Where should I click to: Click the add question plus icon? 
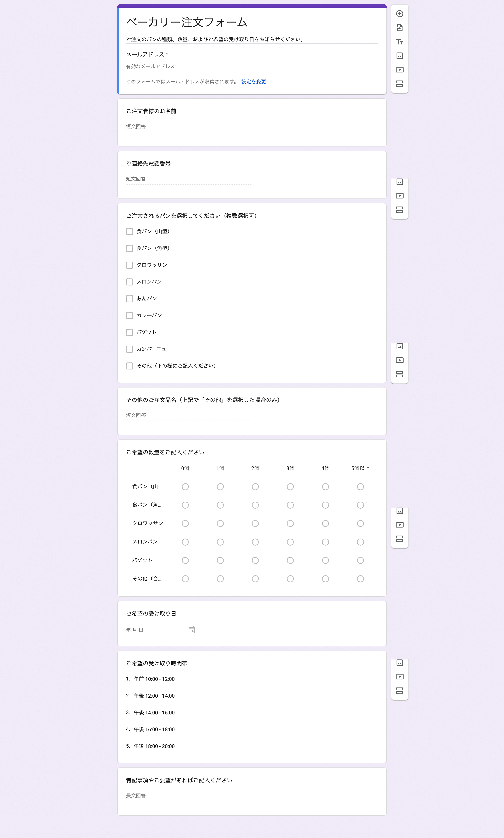click(399, 14)
